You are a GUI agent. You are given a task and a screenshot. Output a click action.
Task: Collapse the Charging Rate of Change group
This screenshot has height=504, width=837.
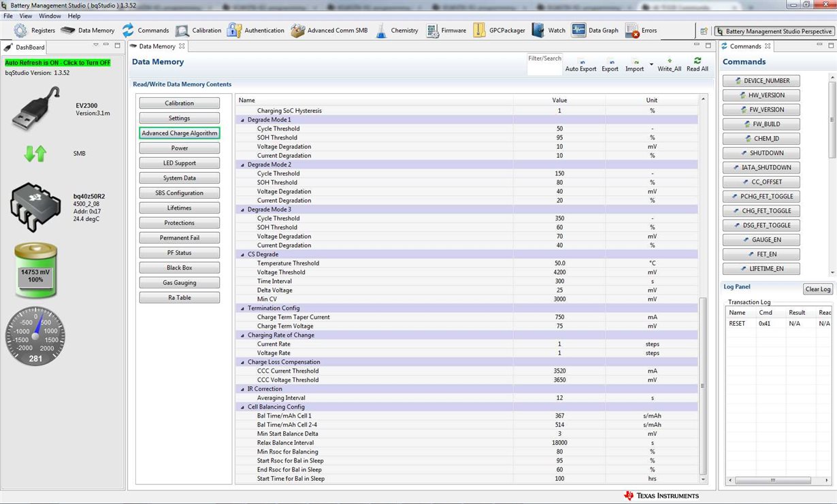click(242, 335)
